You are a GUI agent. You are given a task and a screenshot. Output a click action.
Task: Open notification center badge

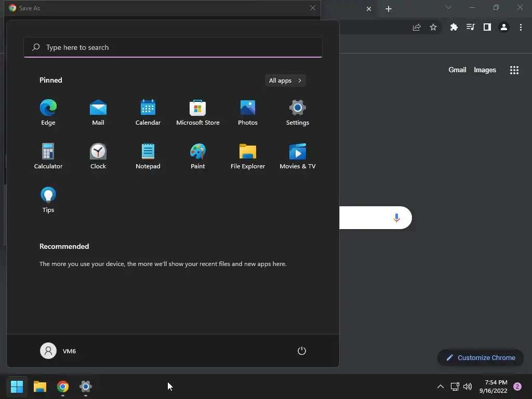coord(517,387)
